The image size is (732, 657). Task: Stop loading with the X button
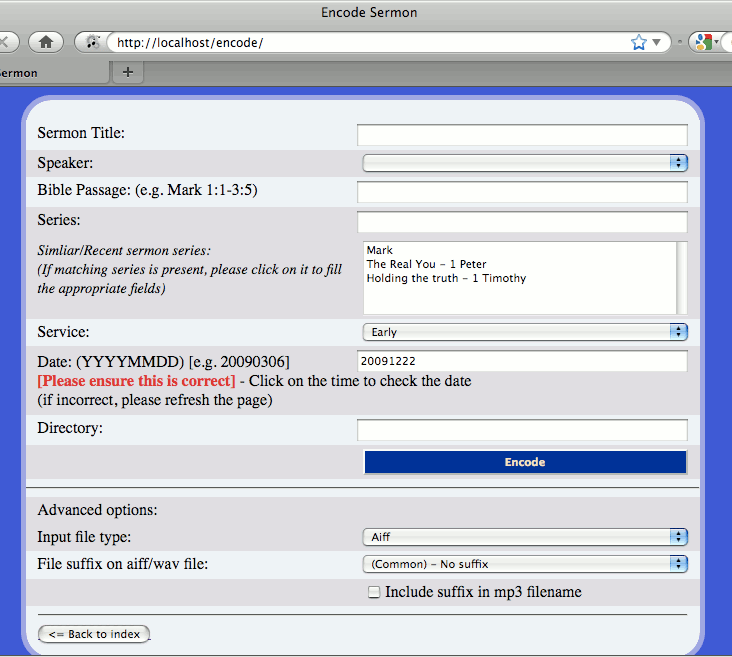pyautogui.click(x=5, y=42)
